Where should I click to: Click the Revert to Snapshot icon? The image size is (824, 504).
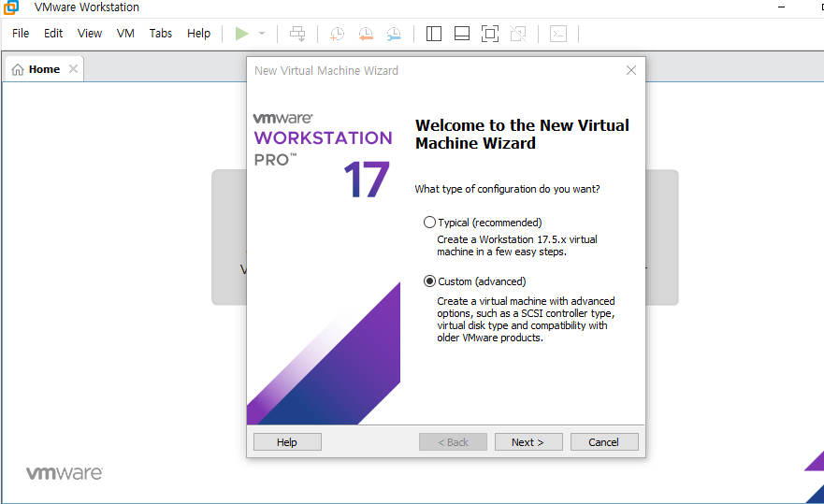click(x=366, y=34)
